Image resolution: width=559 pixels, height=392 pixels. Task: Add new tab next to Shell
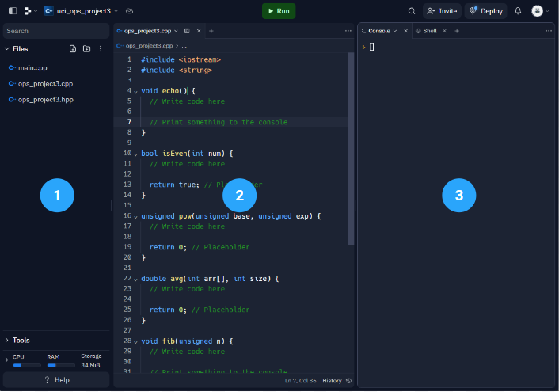coord(457,31)
